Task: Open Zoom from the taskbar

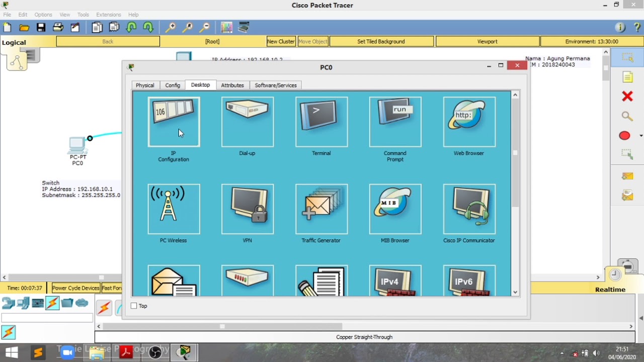Action: pos(67,352)
